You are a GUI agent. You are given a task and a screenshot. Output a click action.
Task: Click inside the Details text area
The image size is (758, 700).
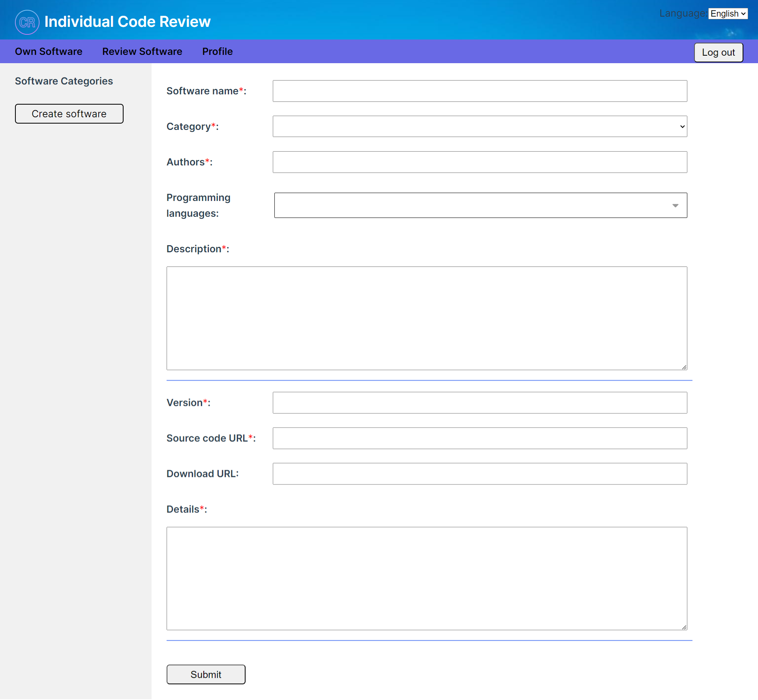point(427,578)
